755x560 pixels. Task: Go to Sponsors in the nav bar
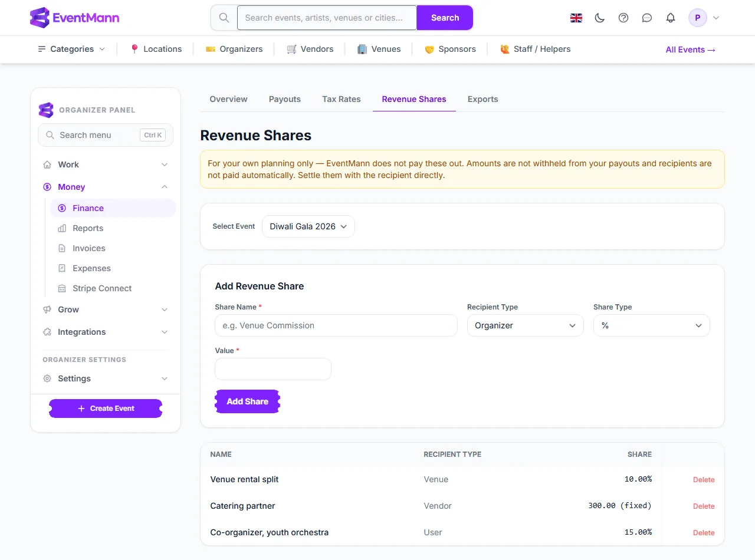(x=450, y=49)
